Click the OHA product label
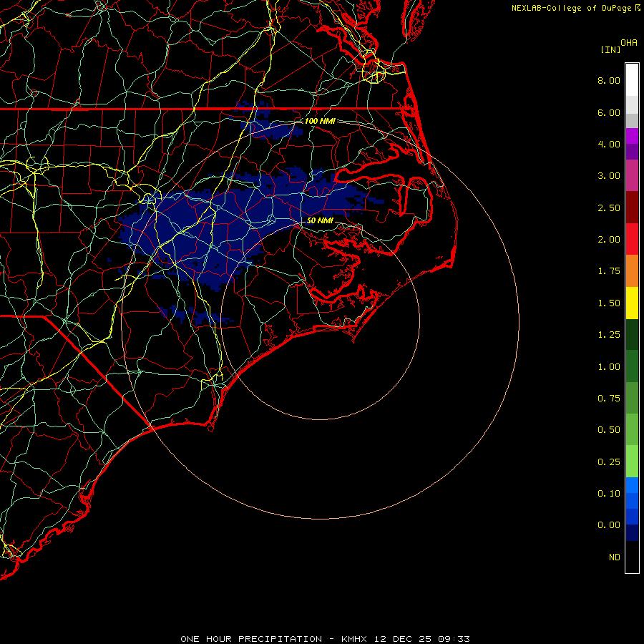This screenshot has height=644, width=644. pyautogui.click(x=629, y=43)
